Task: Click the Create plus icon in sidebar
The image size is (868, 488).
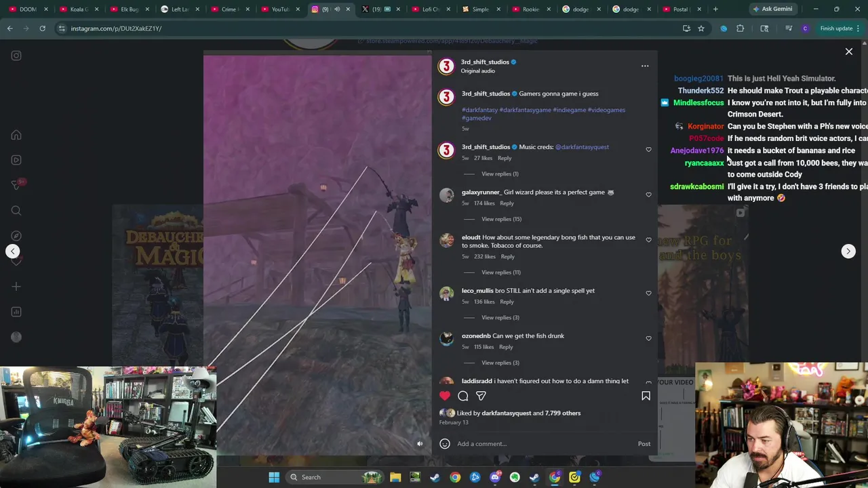Action: pyautogui.click(x=16, y=287)
